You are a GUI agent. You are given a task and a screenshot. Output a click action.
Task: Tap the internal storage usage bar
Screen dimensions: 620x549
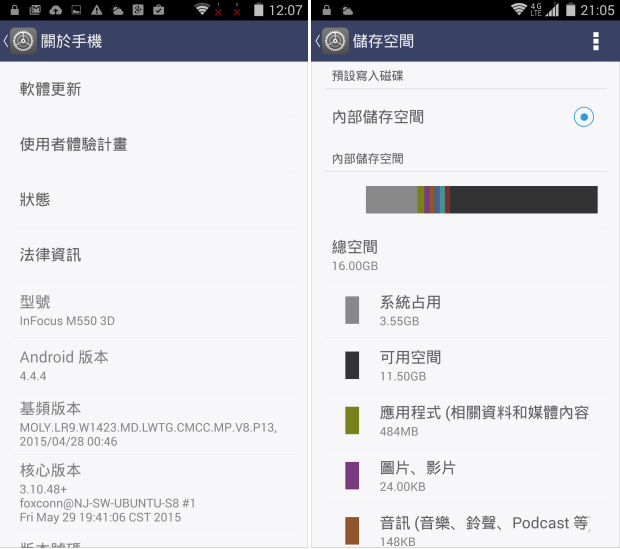[x=481, y=200]
